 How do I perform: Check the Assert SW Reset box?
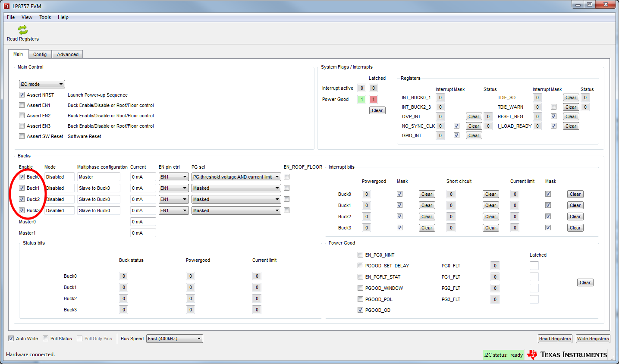[x=22, y=136]
